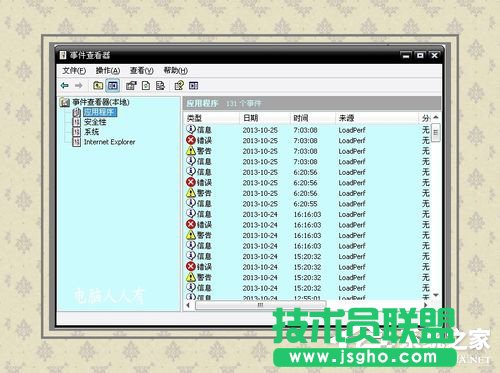
Task: Toggle the Show/Hide Console Tree icon
Action: pos(113,86)
